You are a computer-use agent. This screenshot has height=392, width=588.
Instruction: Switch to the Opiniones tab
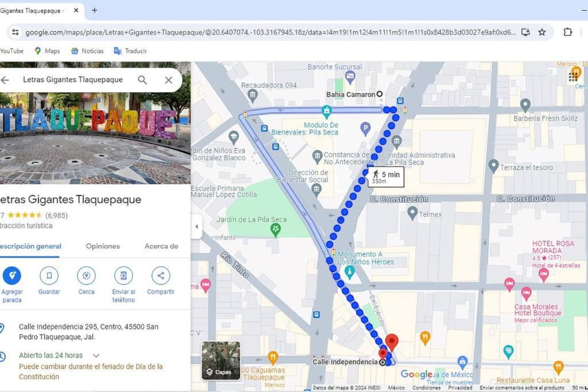103,246
